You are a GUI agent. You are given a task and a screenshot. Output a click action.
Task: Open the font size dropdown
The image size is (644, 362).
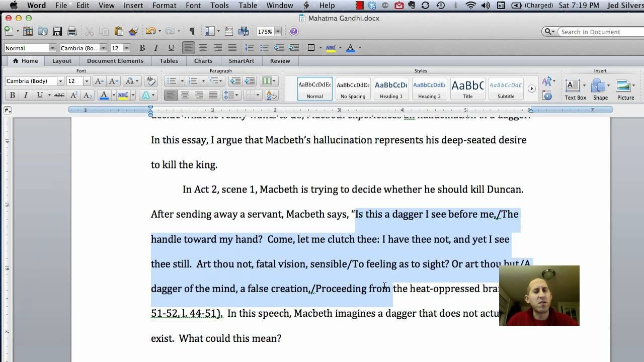click(86, 81)
